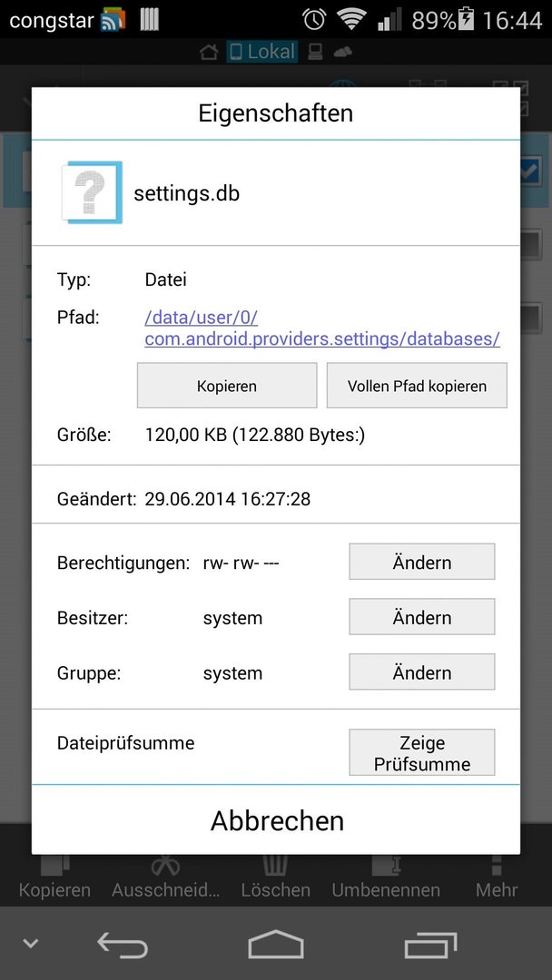The height and width of the screenshot is (980, 552).
Task: Dismiss dialog with Abbrechen
Action: click(276, 820)
